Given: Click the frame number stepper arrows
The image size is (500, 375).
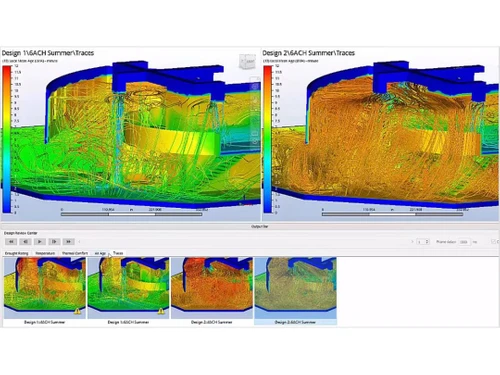Looking at the screenshot, I should pos(427,242).
